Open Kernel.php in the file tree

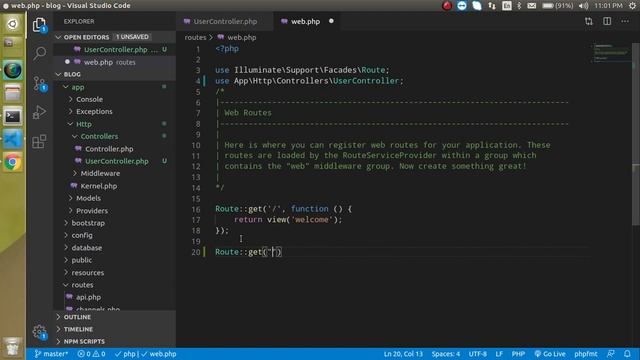[98, 186]
